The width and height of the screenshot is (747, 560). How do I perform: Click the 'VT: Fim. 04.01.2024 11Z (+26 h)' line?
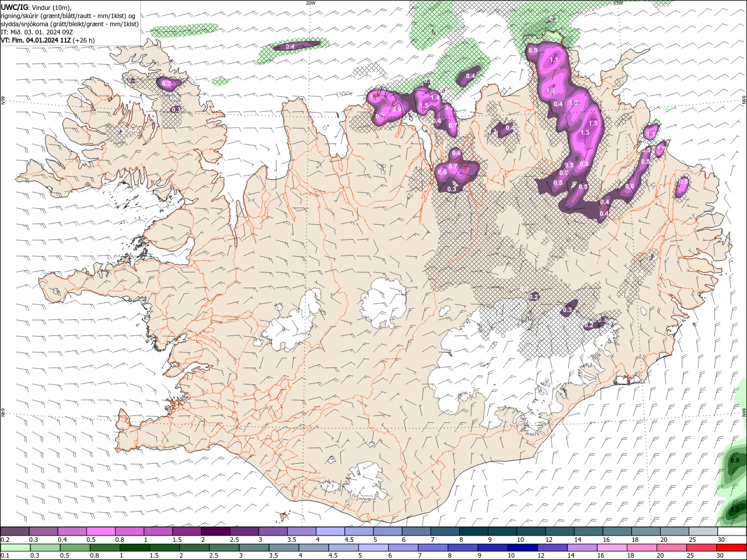[x=48, y=40]
